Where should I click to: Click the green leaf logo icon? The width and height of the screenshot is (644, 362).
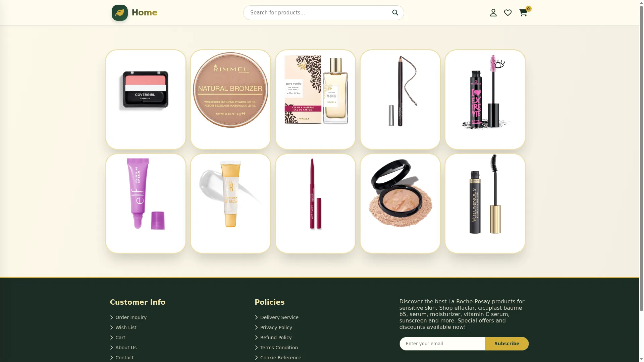tap(120, 13)
